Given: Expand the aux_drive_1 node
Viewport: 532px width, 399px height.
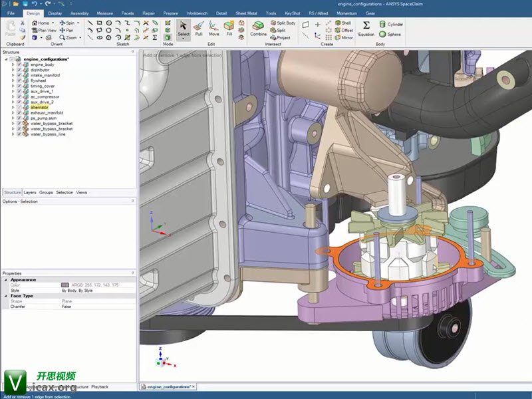Looking at the screenshot, I should [x=13, y=91].
